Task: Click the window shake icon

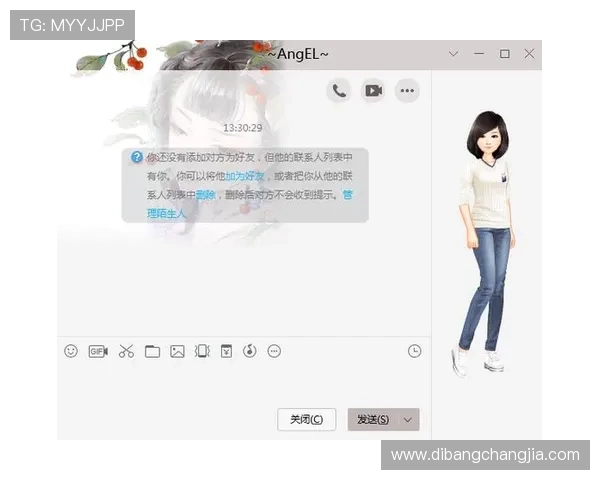Action: 202,351
